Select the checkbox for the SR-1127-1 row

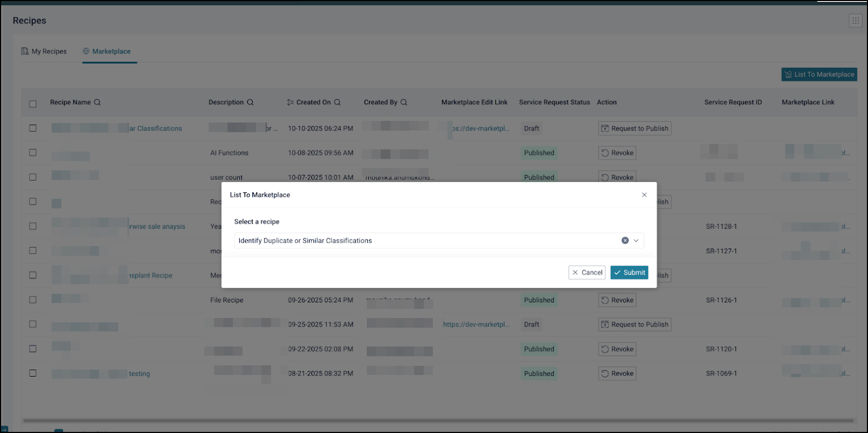coord(33,251)
